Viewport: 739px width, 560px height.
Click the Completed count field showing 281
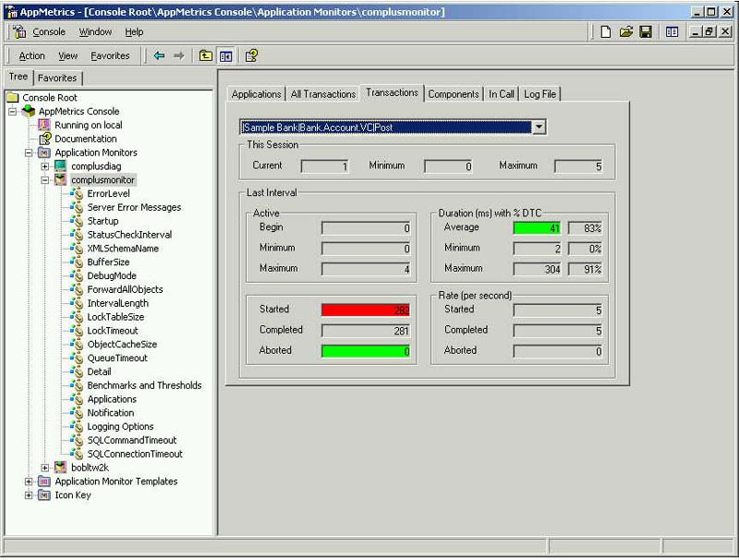point(366,331)
